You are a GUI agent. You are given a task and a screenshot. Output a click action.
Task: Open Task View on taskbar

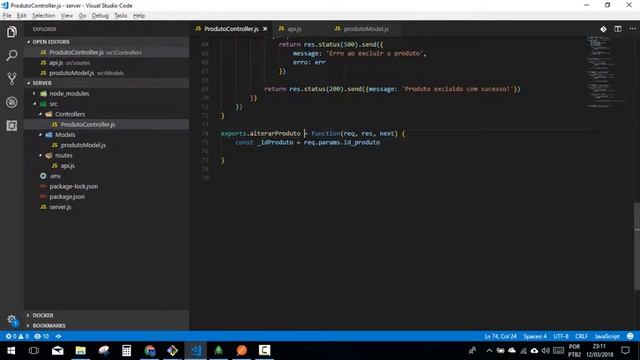34,351
